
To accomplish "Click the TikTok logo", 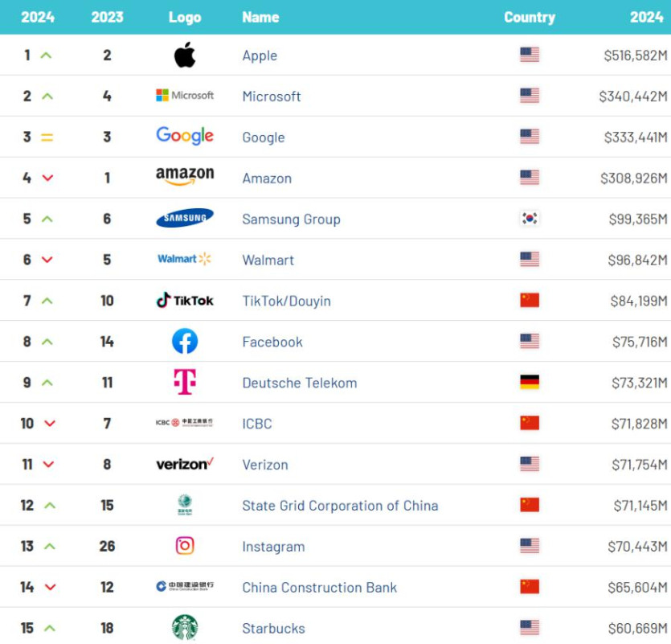I will coord(185,300).
